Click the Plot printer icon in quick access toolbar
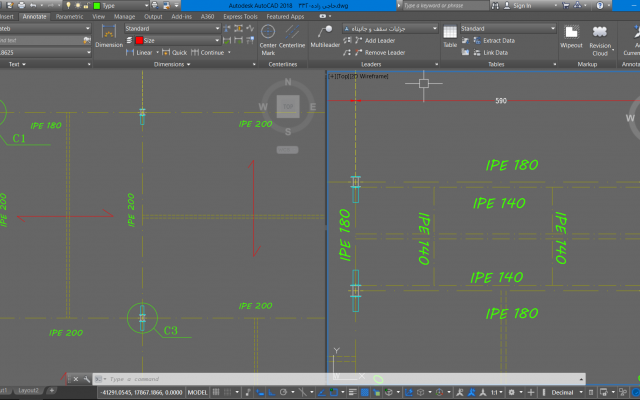 tap(22, 5)
